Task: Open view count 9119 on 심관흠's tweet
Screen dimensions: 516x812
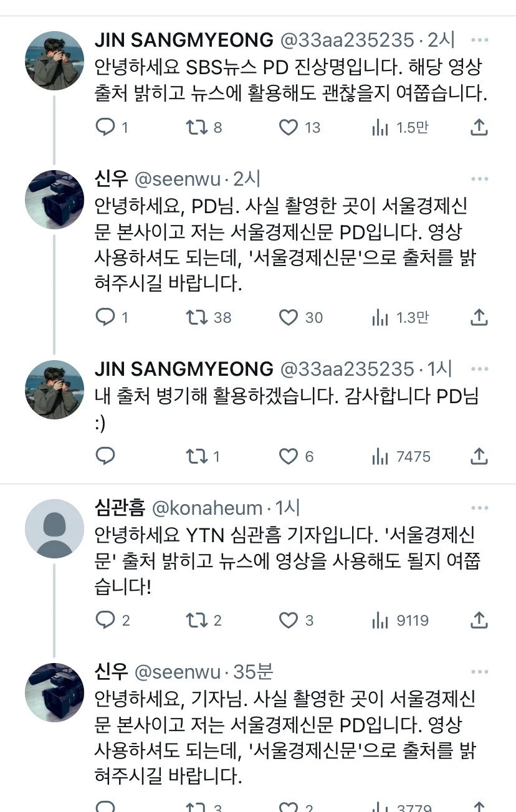Action: tap(399, 620)
